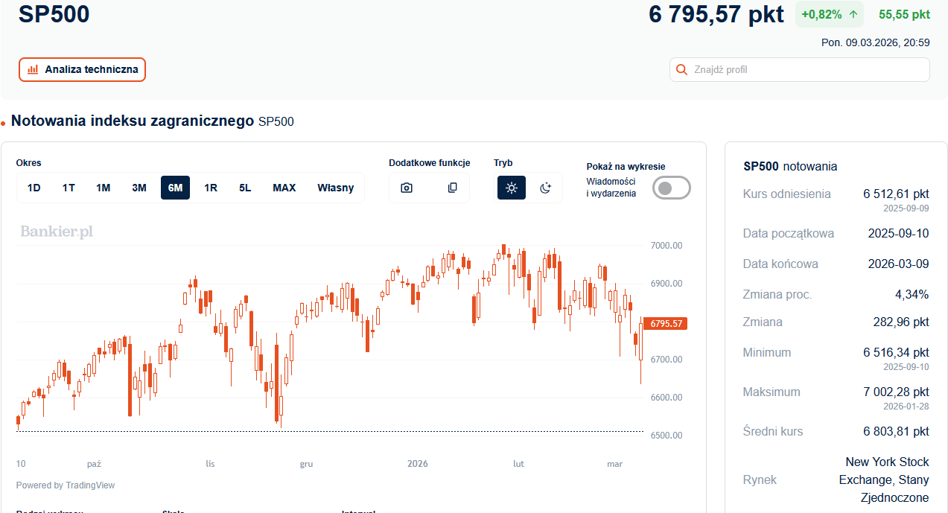Select the 1M period range

pyautogui.click(x=103, y=188)
